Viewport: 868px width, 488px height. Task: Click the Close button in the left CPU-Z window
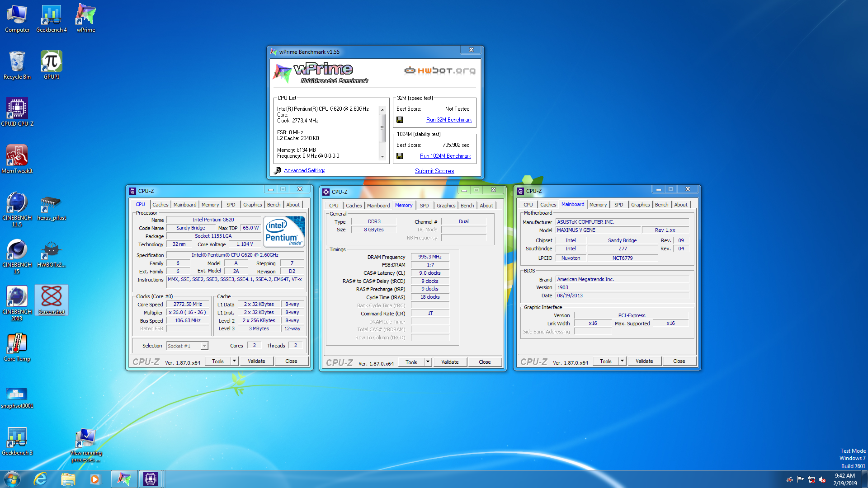pyautogui.click(x=291, y=361)
